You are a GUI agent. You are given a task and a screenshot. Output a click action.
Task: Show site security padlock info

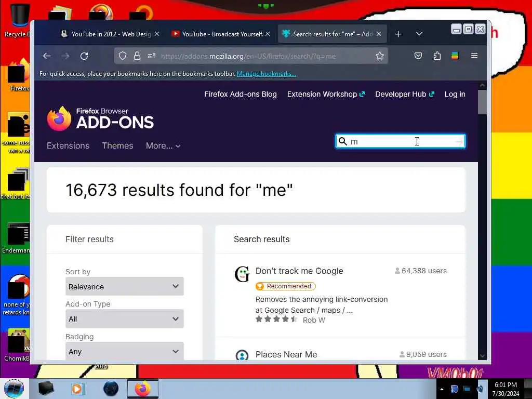tap(137, 56)
